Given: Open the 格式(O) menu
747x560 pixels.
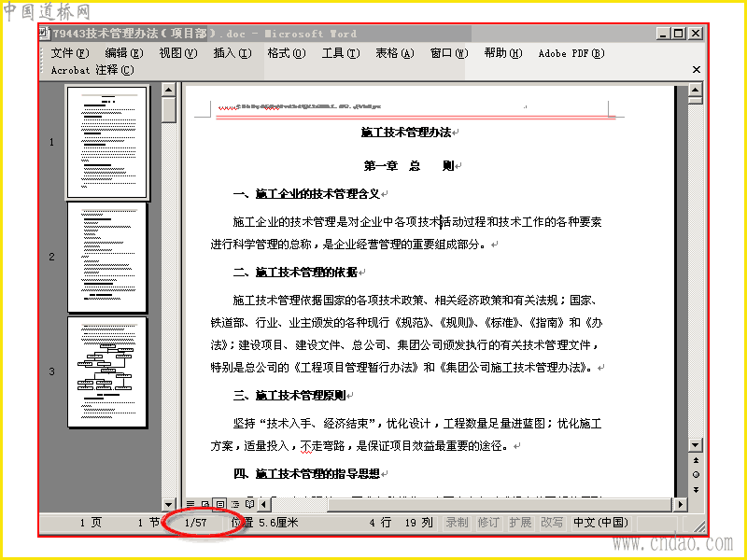Looking at the screenshot, I should tap(287, 53).
